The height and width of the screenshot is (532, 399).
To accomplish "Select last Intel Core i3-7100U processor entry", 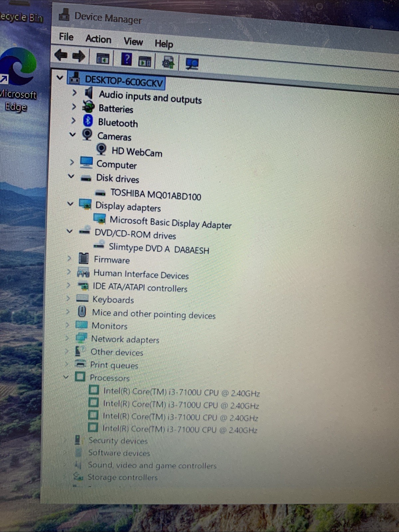I will pyautogui.click(x=180, y=429).
